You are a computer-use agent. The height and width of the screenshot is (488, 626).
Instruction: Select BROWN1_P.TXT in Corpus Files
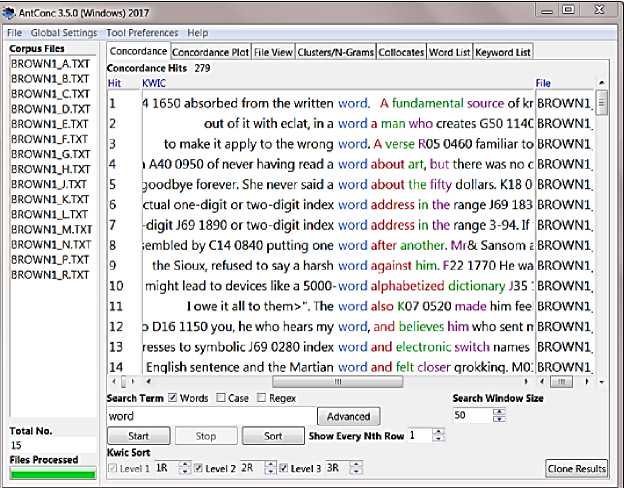pyautogui.click(x=50, y=260)
